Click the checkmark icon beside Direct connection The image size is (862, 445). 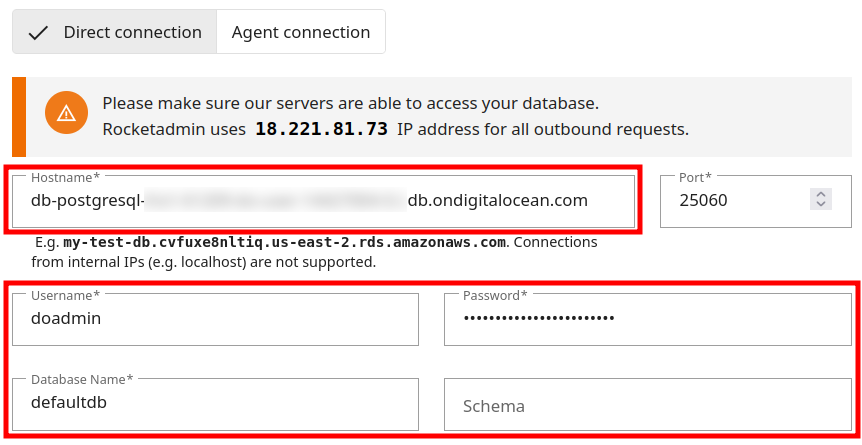39,32
